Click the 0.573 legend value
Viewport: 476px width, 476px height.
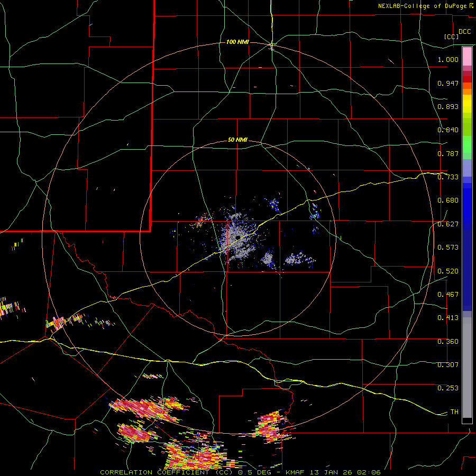[448, 248]
